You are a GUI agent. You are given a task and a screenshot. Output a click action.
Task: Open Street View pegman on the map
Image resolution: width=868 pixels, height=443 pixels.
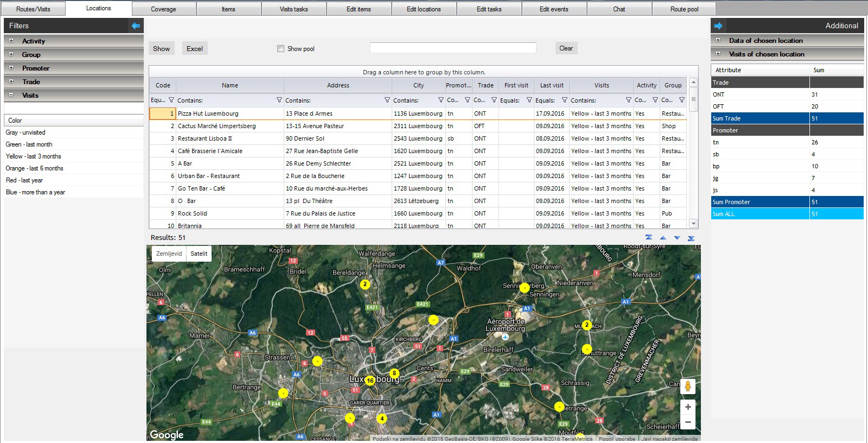687,386
